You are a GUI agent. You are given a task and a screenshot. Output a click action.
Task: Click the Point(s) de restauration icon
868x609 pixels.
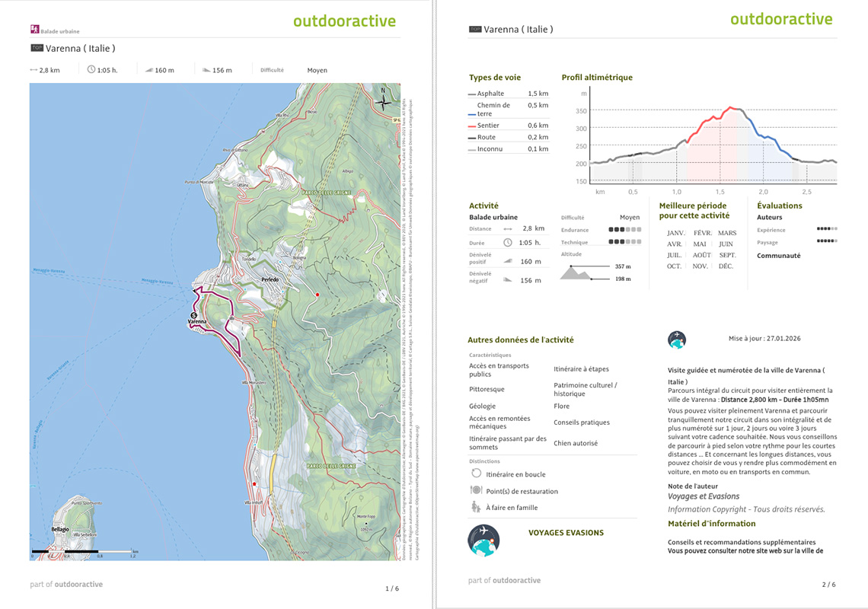475,490
